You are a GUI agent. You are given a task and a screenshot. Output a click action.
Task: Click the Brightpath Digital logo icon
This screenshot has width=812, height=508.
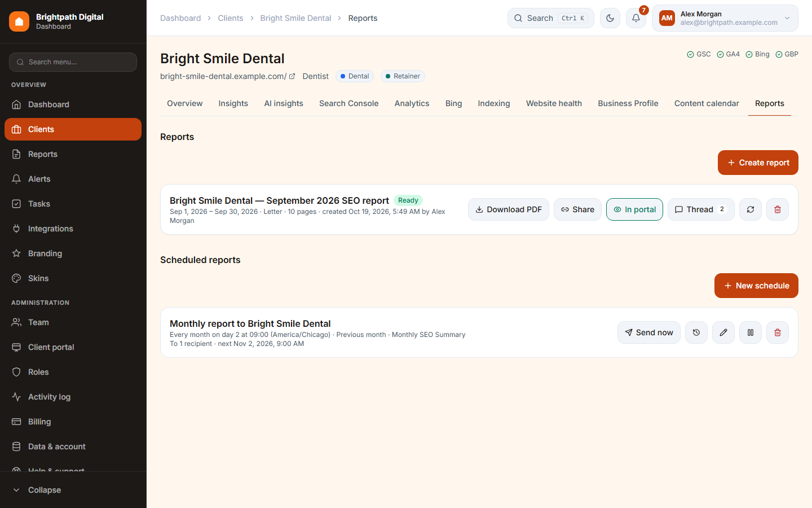pyautogui.click(x=19, y=21)
